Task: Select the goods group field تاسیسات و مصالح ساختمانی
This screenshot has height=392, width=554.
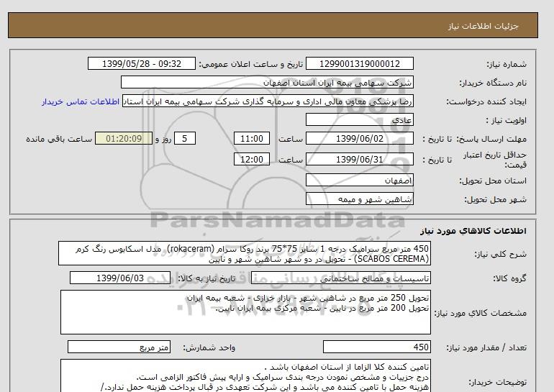Action: tap(341, 278)
